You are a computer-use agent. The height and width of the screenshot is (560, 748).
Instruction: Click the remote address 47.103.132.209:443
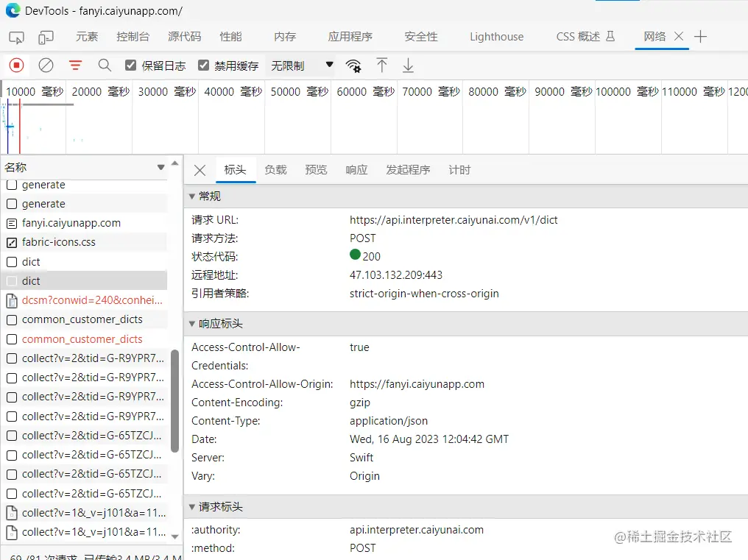pos(396,275)
